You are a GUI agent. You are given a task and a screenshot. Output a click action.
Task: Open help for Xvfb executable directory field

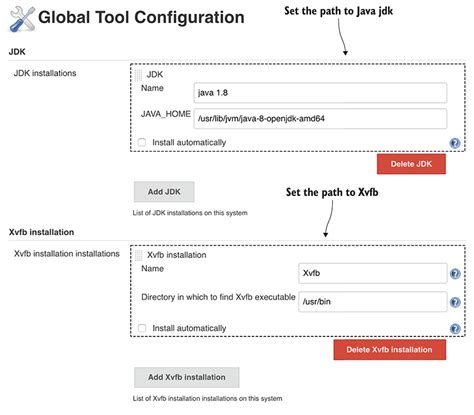coord(455,302)
